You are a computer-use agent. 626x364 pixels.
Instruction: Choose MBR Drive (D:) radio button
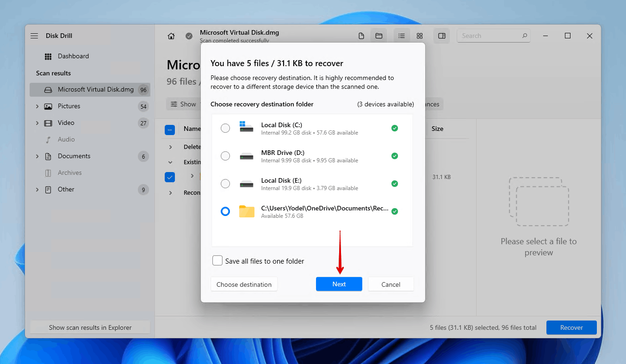225,156
